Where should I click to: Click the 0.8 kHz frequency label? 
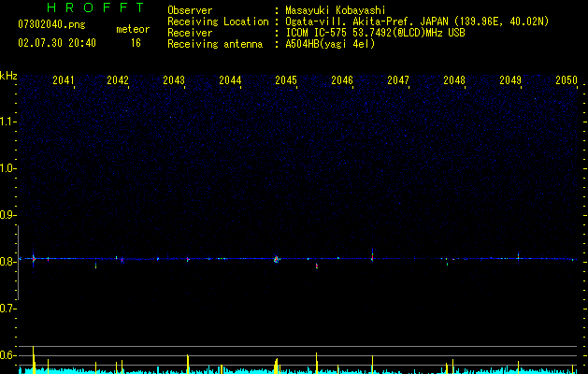tap(8, 262)
